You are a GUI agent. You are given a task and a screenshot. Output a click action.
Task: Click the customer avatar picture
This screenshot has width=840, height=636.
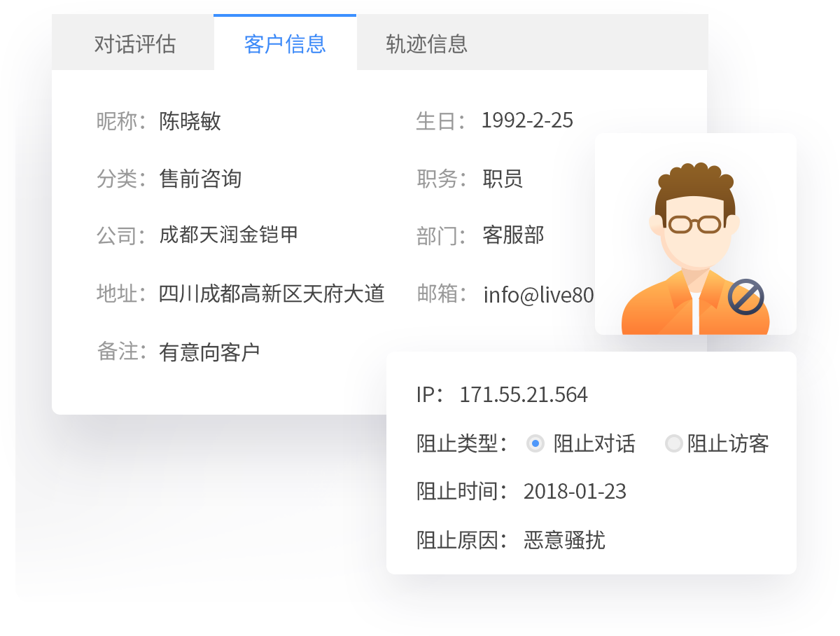(695, 233)
